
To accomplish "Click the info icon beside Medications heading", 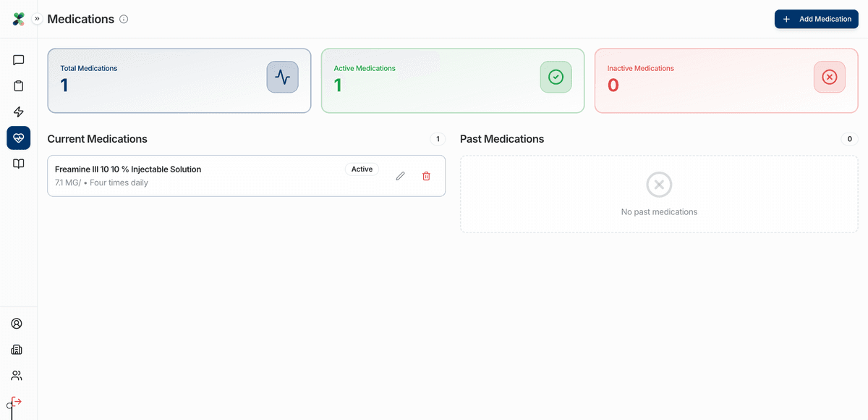I will pos(124,19).
